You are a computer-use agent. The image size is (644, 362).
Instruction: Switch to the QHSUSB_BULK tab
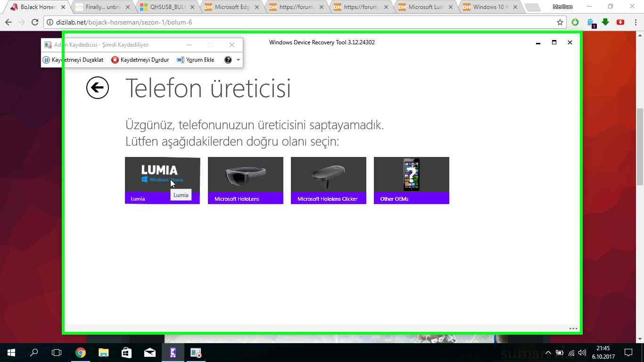[167, 7]
